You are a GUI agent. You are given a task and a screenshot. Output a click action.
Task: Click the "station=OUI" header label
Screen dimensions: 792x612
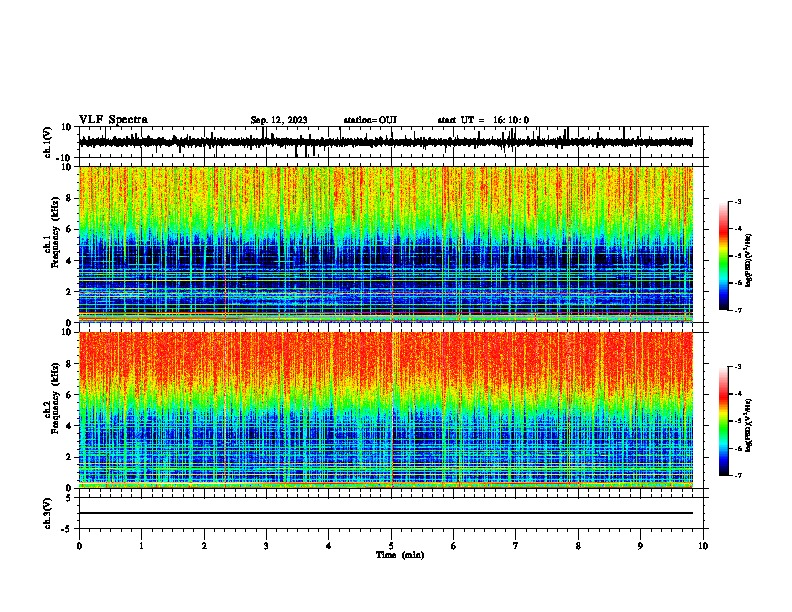pos(370,120)
